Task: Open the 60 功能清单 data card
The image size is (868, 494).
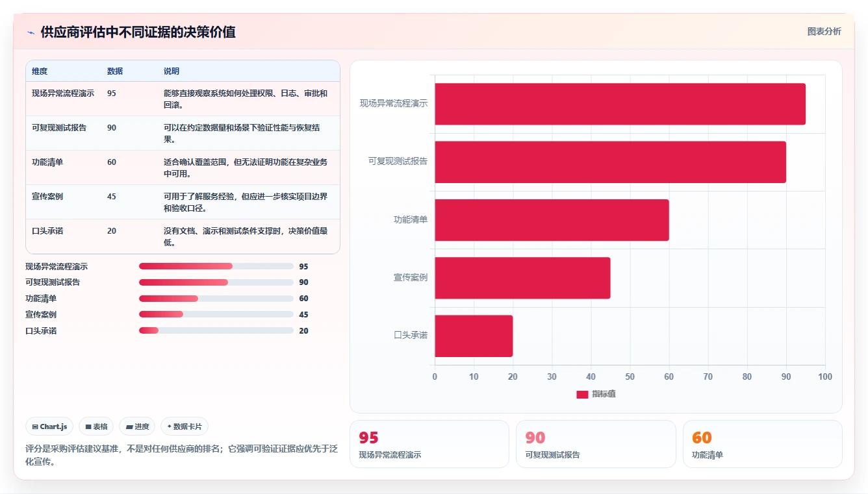Action: 763,444
